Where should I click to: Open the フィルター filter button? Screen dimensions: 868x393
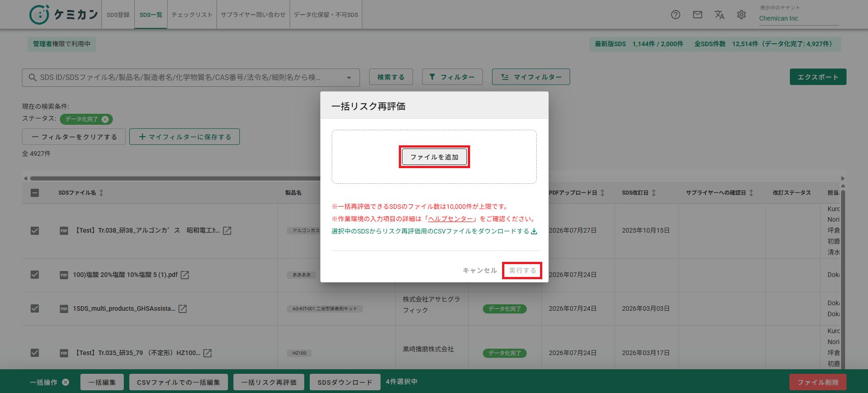[x=452, y=77]
